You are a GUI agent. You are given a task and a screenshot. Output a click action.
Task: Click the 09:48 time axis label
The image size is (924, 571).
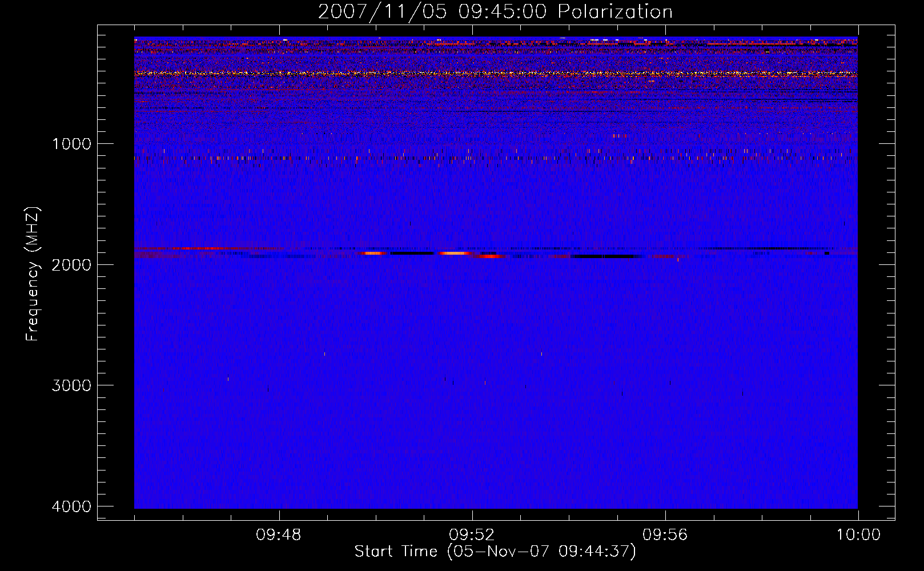coord(279,535)
